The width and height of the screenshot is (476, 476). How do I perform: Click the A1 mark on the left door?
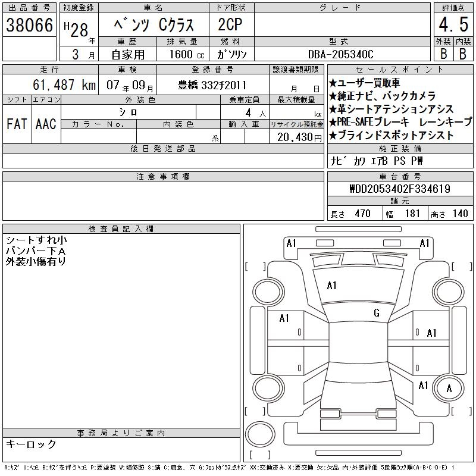pos(284,318)
